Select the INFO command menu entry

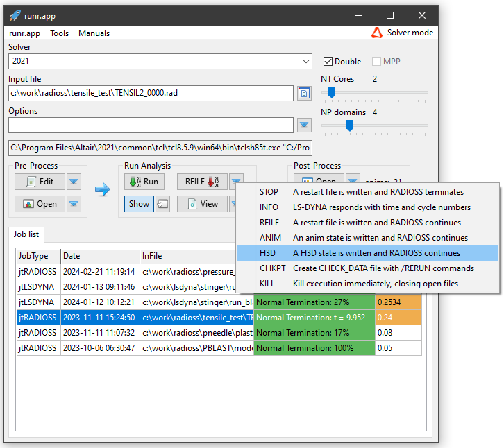(x=367, y=207)
